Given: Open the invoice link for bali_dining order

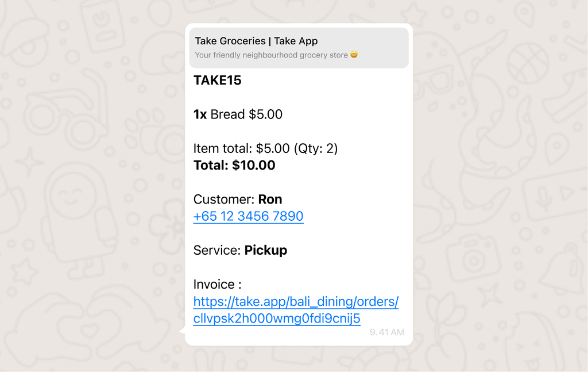Looking at the screenshot, I should pyautogui.click(x=296, y=301).
